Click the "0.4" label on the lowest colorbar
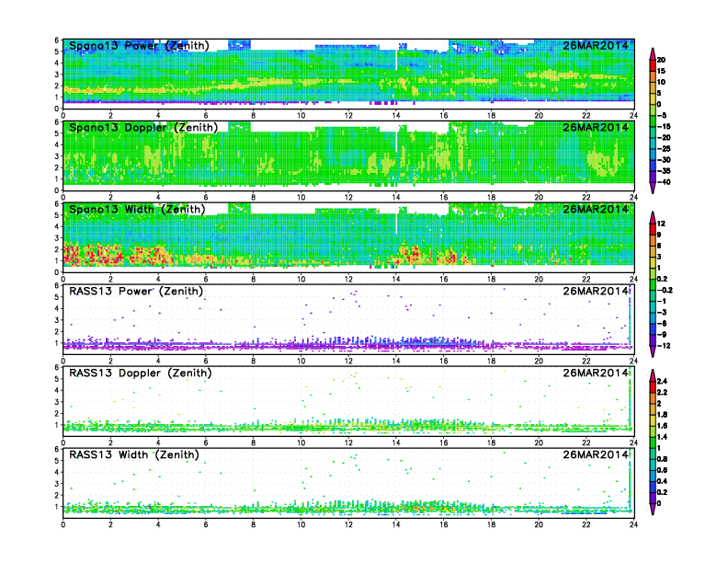728x563 pixels. click(x=662, y=481)
